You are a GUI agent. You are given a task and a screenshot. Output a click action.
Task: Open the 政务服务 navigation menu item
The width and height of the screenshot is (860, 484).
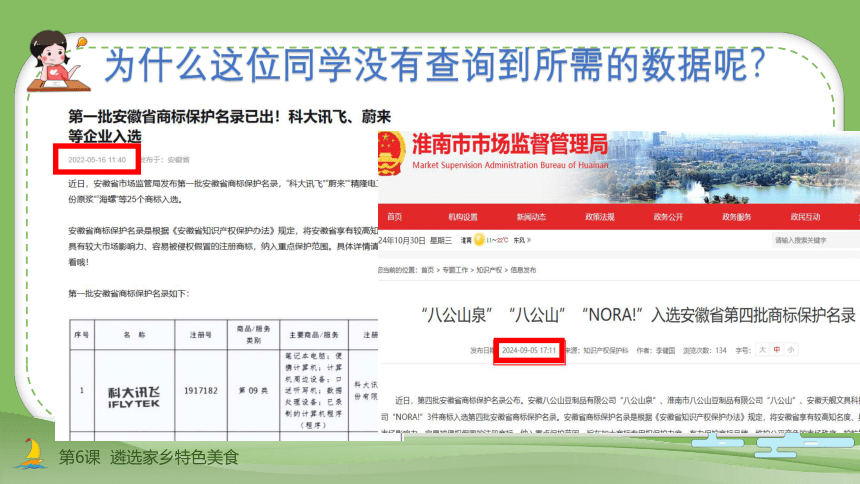(737, 217)
